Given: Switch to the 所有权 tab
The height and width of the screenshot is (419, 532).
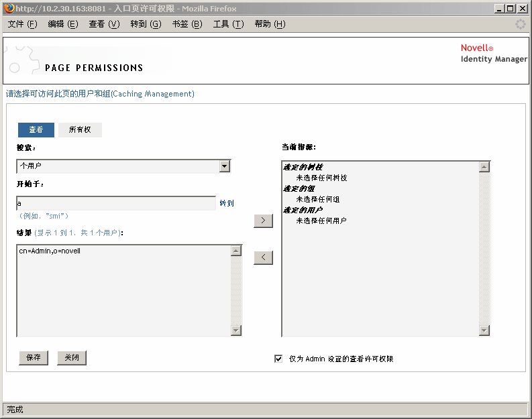Looking at the screenshot, I should (x=80, y=130).
